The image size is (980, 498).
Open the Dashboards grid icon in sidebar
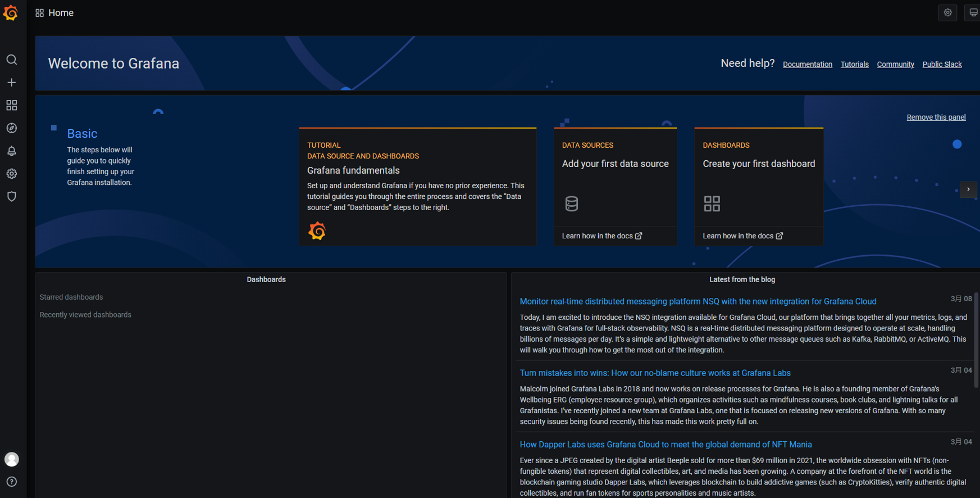pyautogui.click(x=11, y=106)
